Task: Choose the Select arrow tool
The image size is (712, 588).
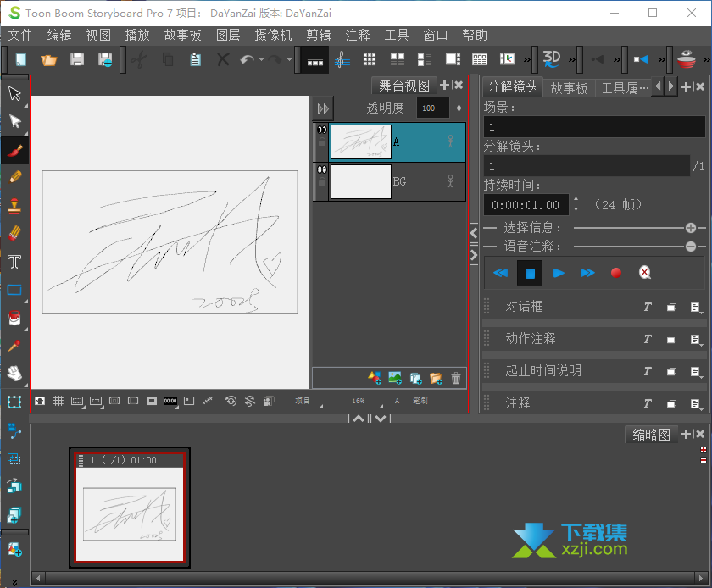Action: tap(14, 93)
